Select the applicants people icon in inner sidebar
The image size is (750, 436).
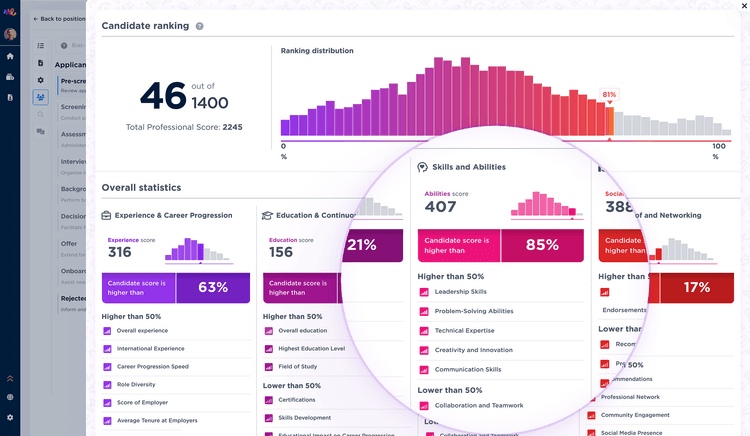pos(40,97)
